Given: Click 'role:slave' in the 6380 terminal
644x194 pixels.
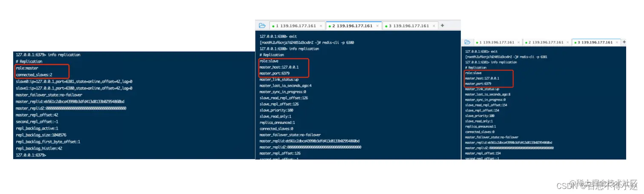Looking at the screenshot, I should tap(269, 61).
